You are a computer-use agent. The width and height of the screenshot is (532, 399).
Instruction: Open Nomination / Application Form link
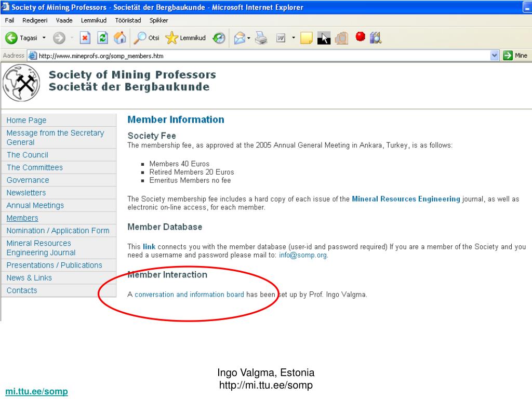click(58, 231)
